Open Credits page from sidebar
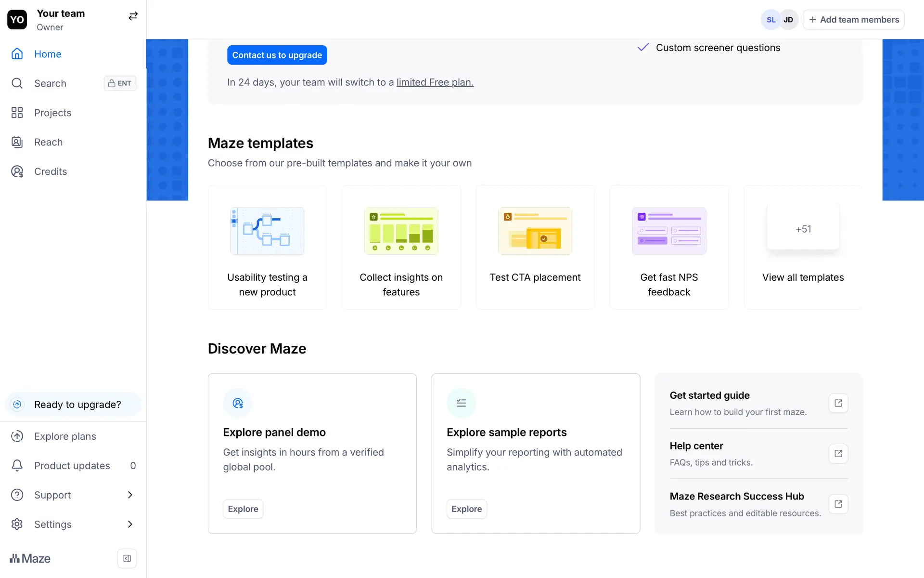This screenshot has width=924, height=578. tap(50, 171)
